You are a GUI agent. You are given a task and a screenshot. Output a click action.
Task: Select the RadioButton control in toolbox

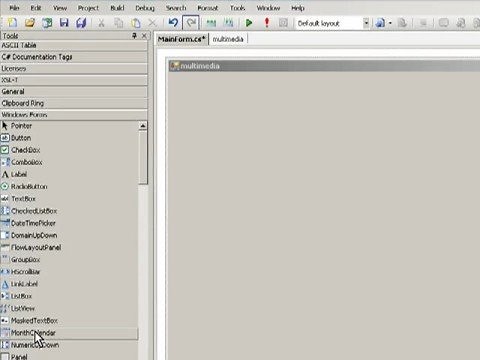pyautogui.click(x=69, y=187)
